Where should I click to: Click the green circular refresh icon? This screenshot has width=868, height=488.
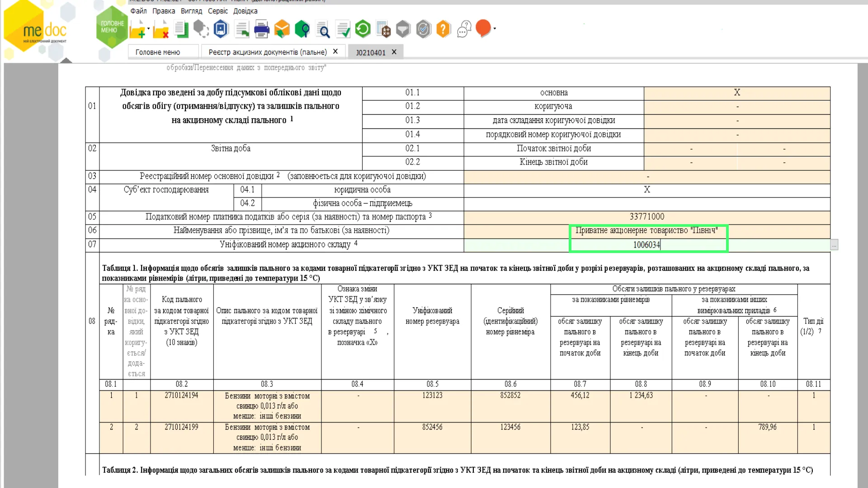pyautogui.click(x=363, y=30)
